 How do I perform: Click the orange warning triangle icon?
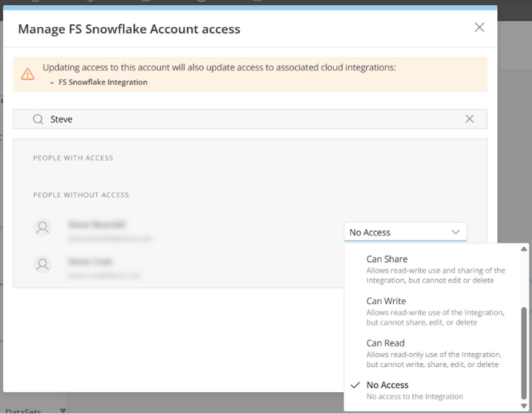[28, 74]
